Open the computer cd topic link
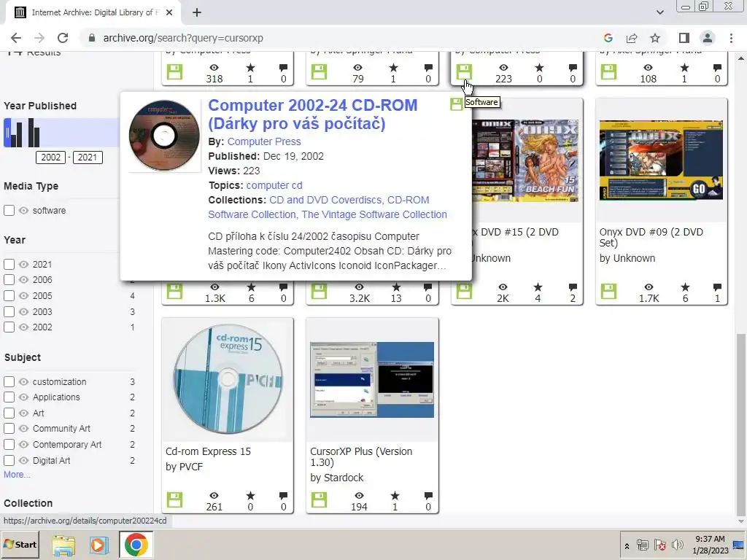This screenshot has width=747, height=560. pyautogui.click(x=274, y=186)
